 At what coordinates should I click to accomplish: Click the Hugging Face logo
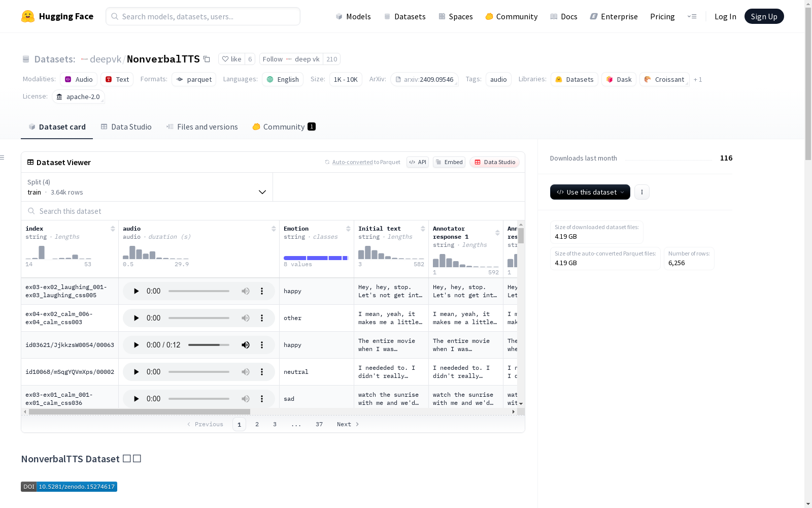tap(57, 16)
